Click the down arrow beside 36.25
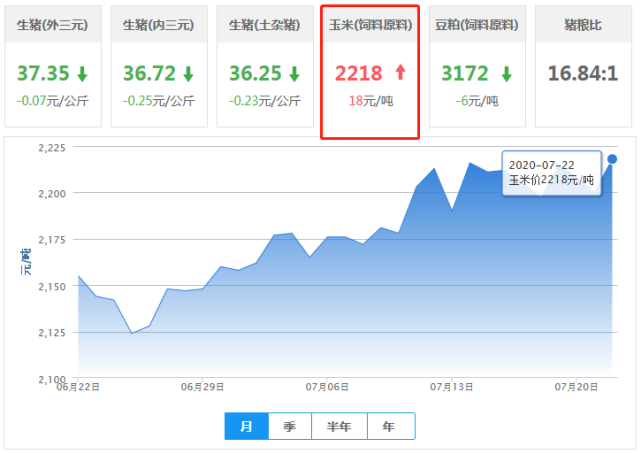The image size is (641, 454). tap(295, 74)
